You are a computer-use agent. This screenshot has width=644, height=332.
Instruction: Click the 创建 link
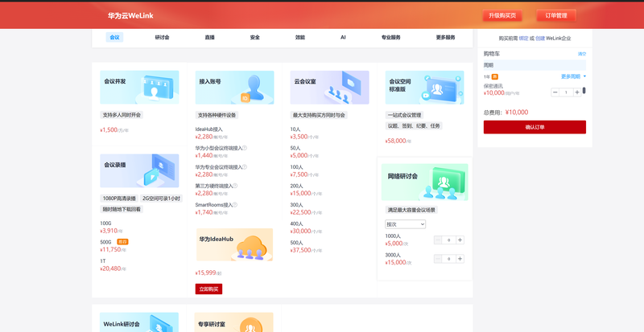click(x=539, y=39)
